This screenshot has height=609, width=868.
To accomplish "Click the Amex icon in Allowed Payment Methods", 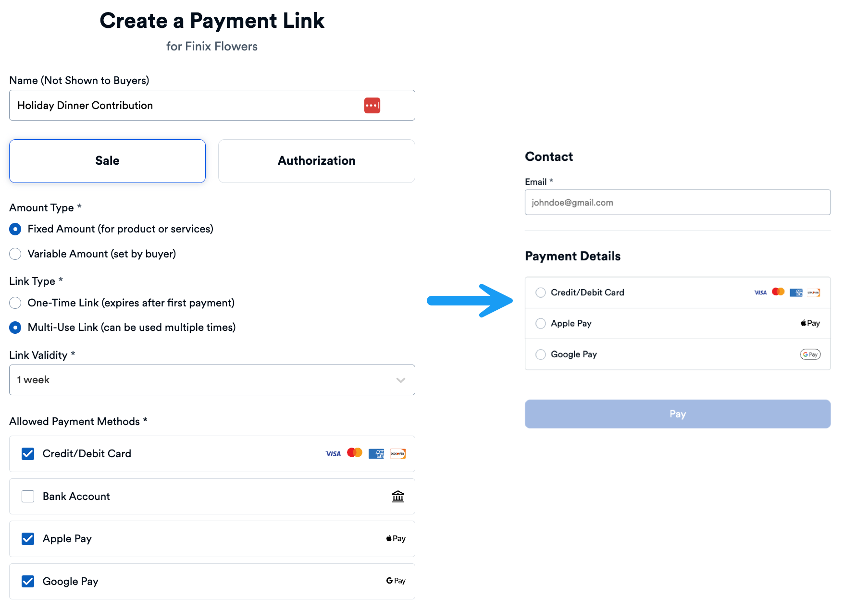I will 376,453.
